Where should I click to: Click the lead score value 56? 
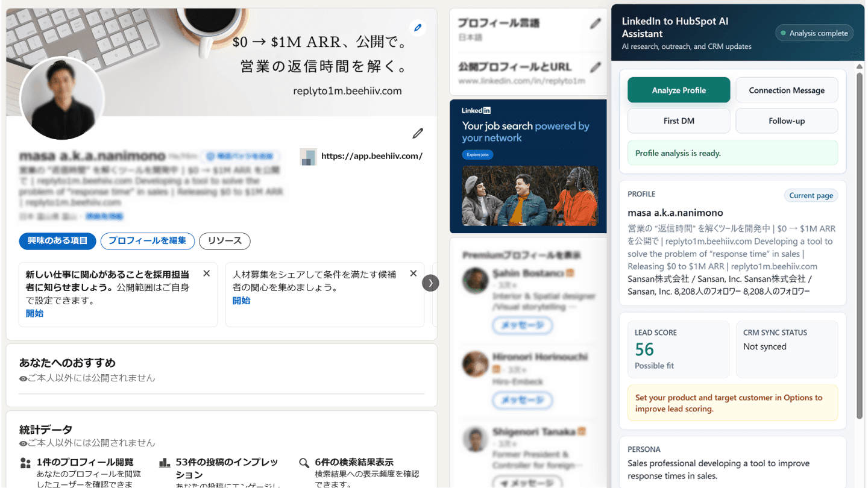tap(644, 349)
